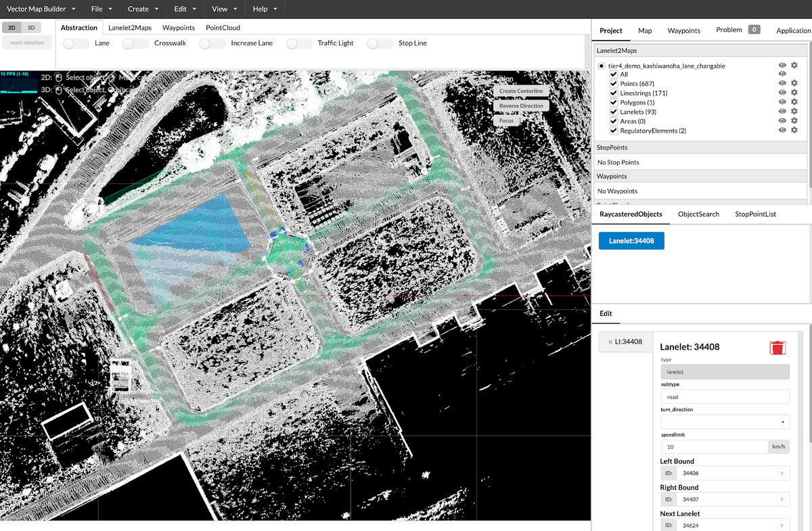Switch to the PointCloud toolbar tab
The height and width of the screenshot is (531, 812).
coord(223,28)
